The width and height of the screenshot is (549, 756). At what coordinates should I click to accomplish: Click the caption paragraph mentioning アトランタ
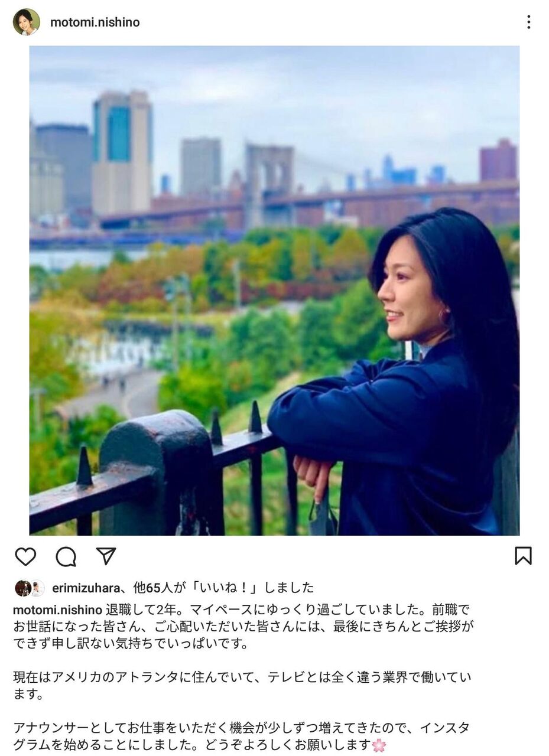click(x=242, y=686)
